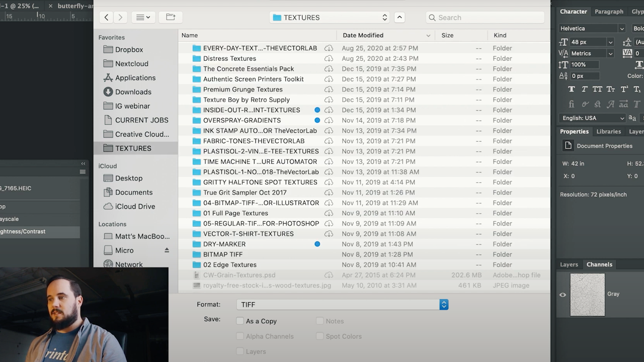The image size is (644, 362).
Task: Collapse dialog with the up-caret button
Action: coord(399,17)
